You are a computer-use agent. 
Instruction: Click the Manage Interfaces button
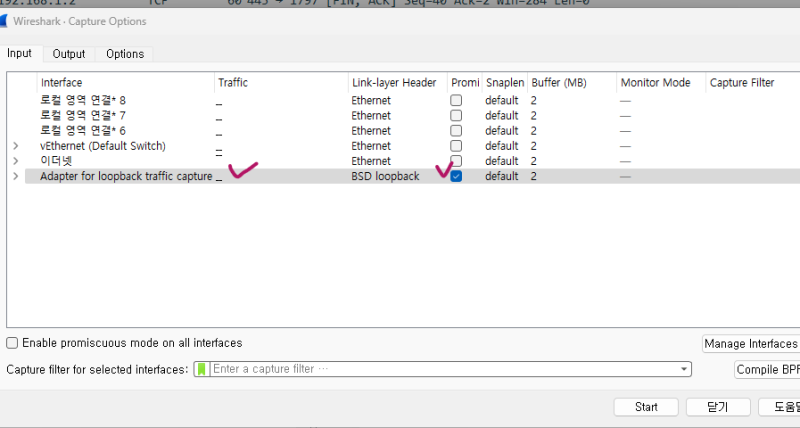point(751,344)
